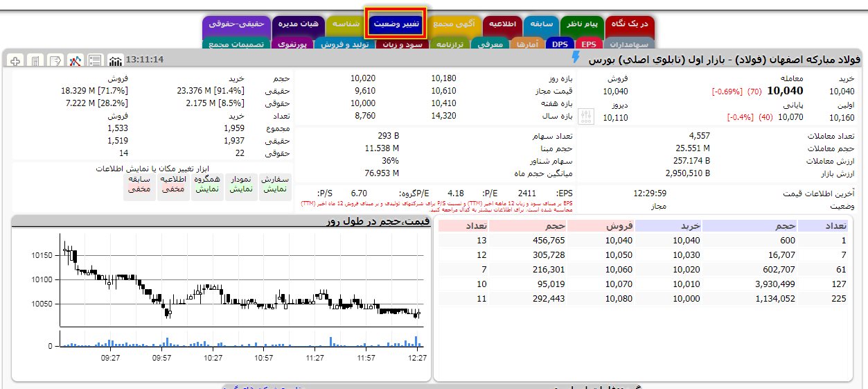Click the monthly average volume 76.953 M
The width and height of the screenshot is (868, 389).
(382, 173)
